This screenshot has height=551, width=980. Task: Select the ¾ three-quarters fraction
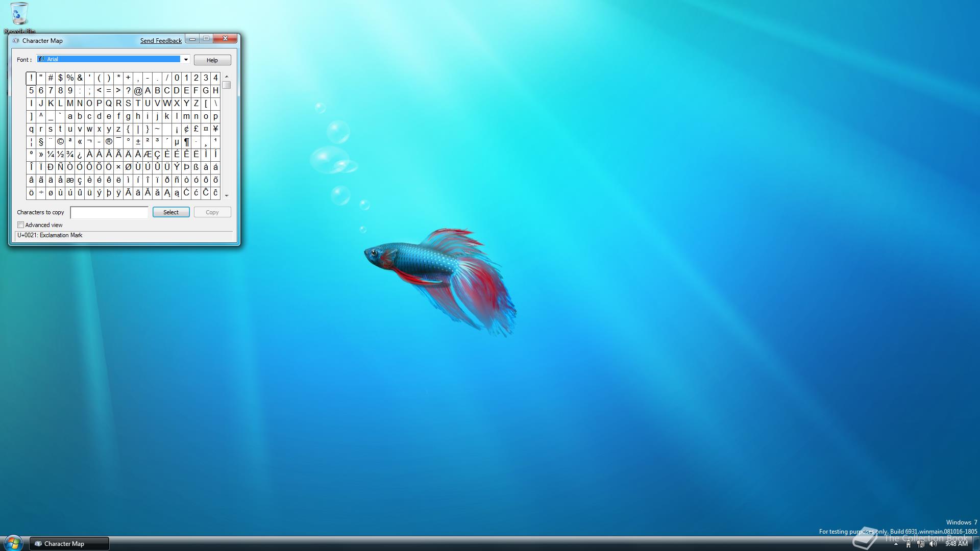[70, 155]
